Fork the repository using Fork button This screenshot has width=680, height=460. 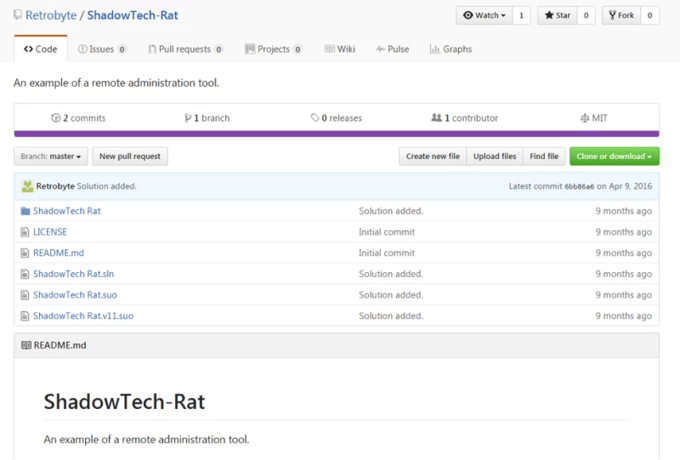pos(620,15)
